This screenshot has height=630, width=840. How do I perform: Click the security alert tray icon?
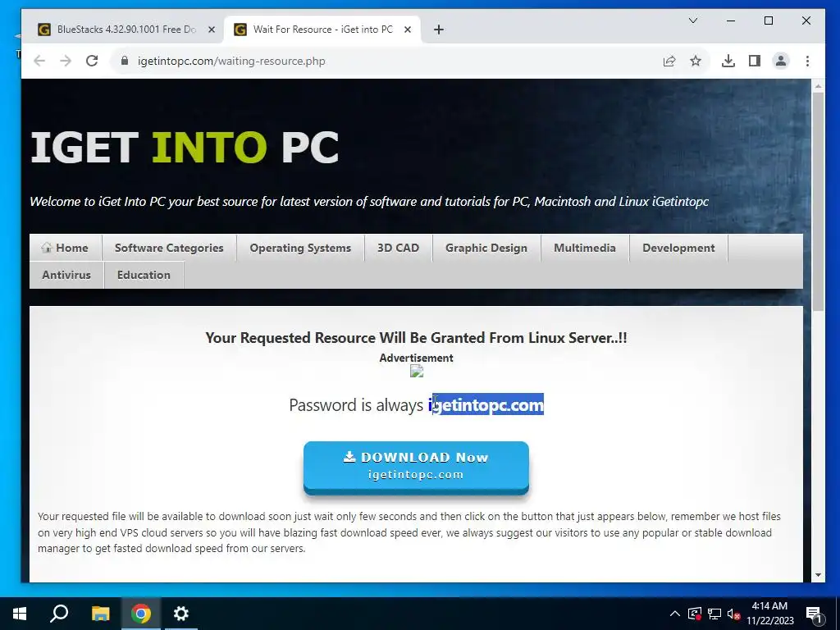click(695, 614)
